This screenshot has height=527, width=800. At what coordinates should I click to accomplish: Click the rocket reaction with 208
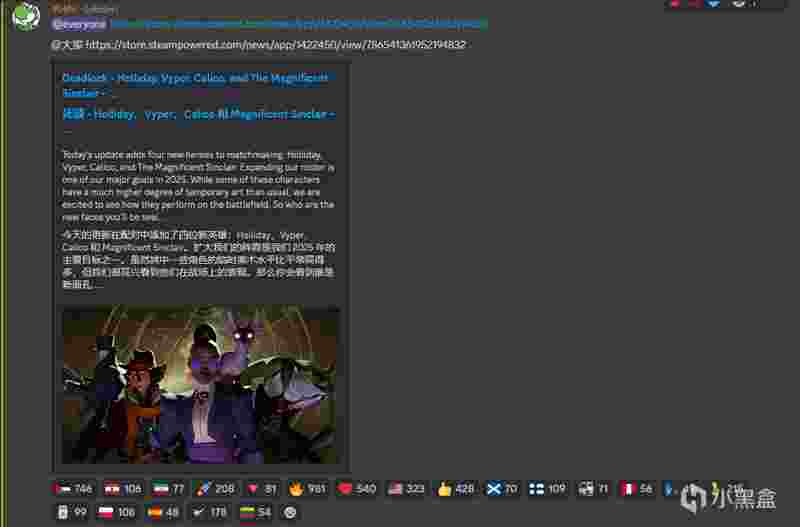[214, 489]
